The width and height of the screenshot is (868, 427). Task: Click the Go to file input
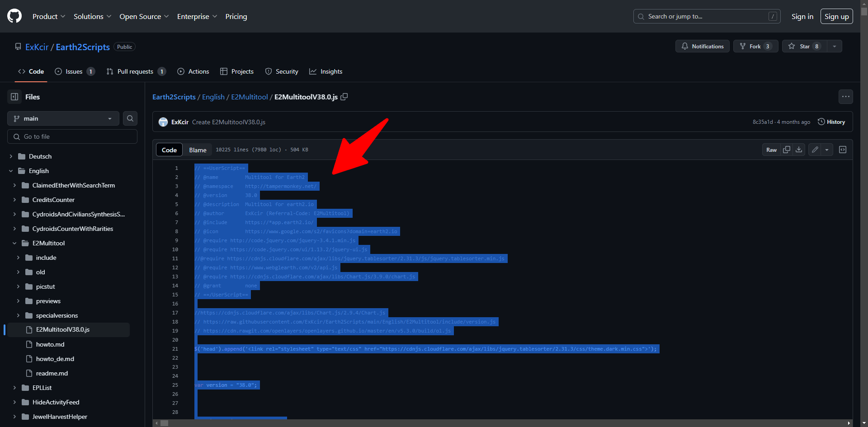72,136
